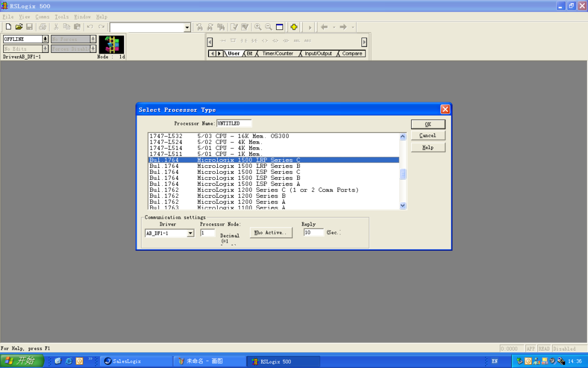Click the processor list scroll up arrow
The height and width of the screenshot is (368, 588).
pos(403,136)
